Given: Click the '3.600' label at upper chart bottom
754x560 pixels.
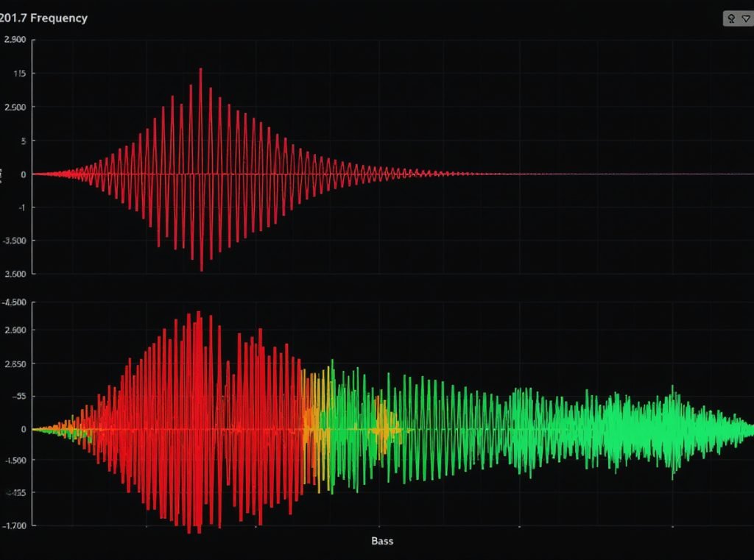Looking at the screenshot, I should coord(15,274).
